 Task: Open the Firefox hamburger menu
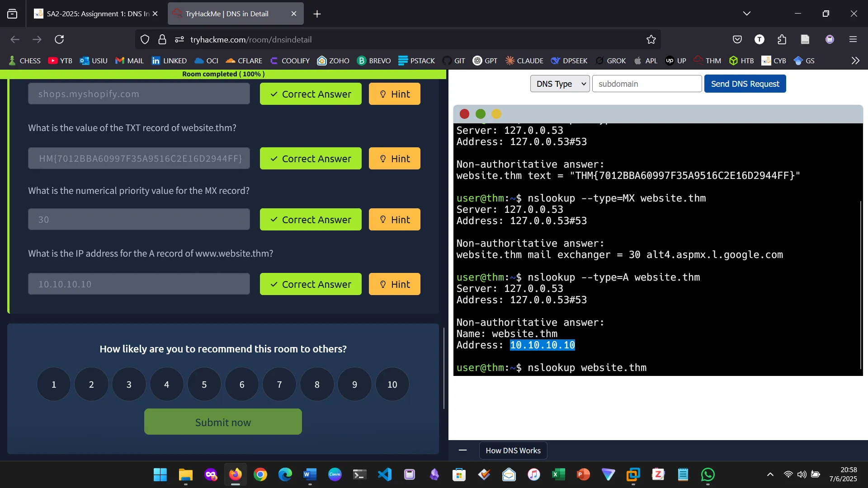point(854,39)
